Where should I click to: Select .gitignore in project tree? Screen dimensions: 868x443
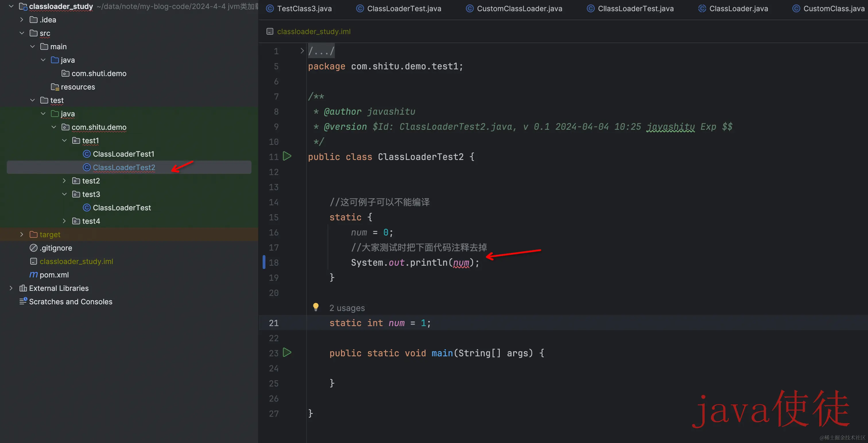(56, 248)
